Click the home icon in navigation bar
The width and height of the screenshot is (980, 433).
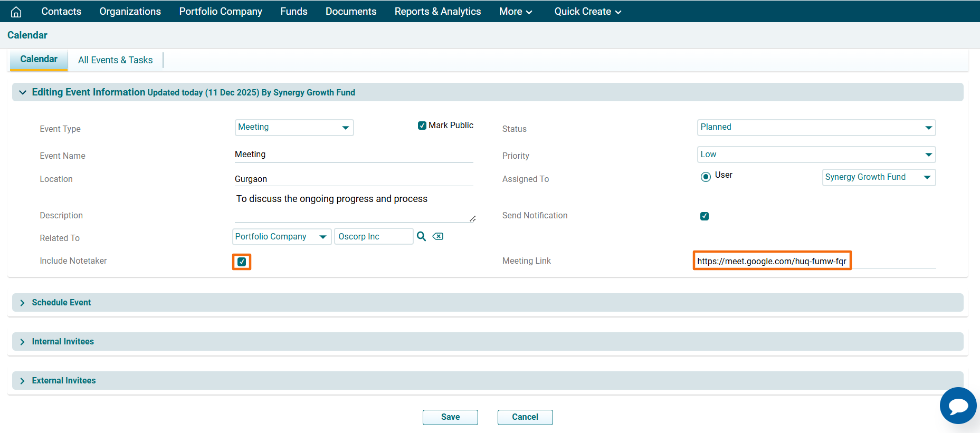coord(16,12)
